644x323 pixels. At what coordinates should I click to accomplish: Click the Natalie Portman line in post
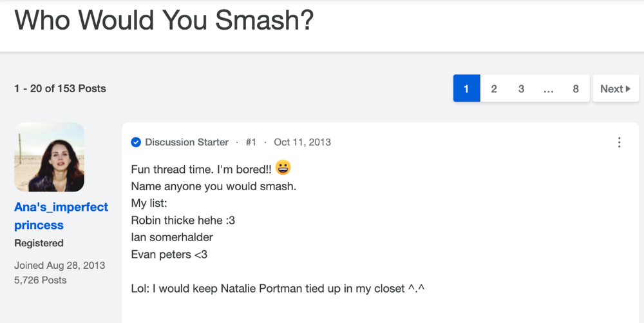coord(278,288)
